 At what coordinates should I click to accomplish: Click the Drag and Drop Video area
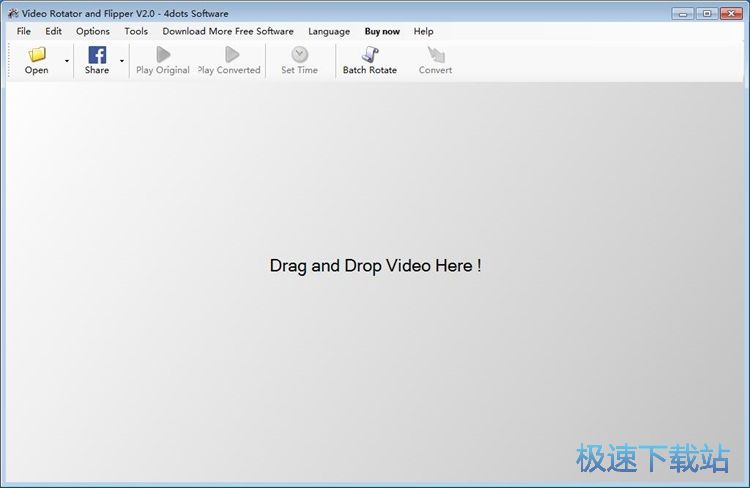(x=375, y=266)
